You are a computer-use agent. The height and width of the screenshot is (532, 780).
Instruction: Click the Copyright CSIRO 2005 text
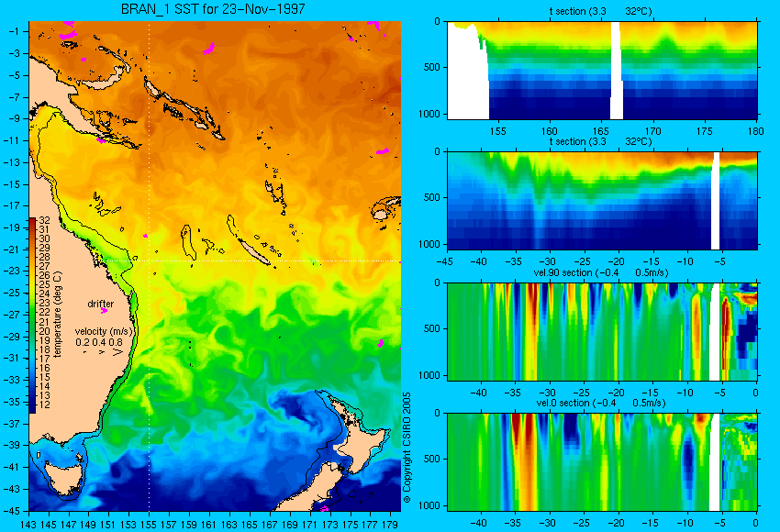click(407, 448)
